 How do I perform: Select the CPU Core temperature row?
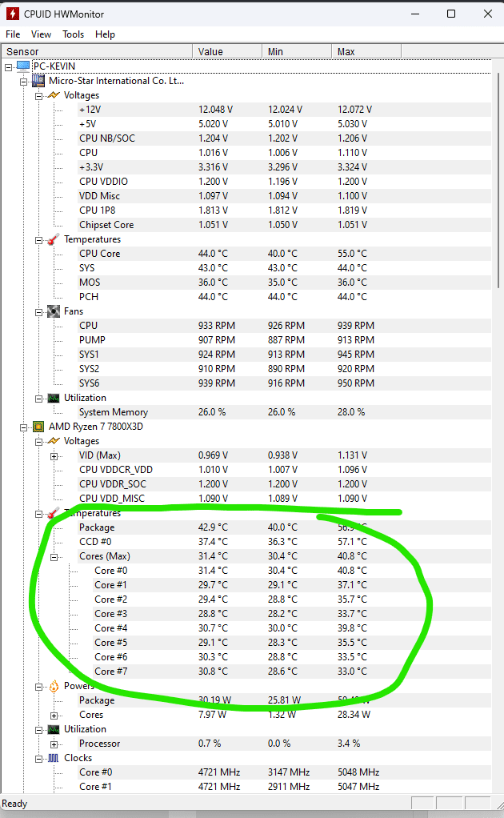[x=284, y=254]
